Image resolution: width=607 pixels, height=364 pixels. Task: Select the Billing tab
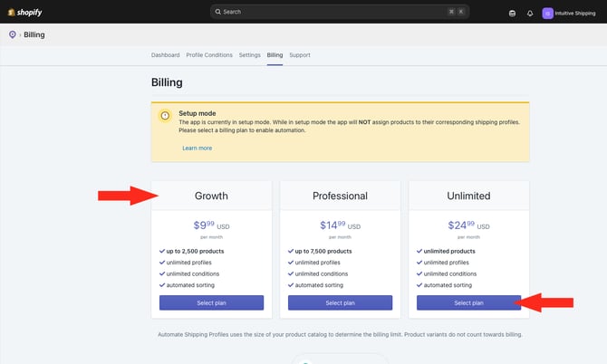(275, 55)
